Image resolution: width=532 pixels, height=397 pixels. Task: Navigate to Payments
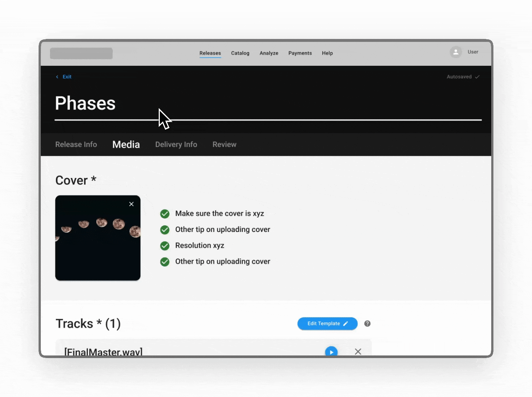click(300, 53)
